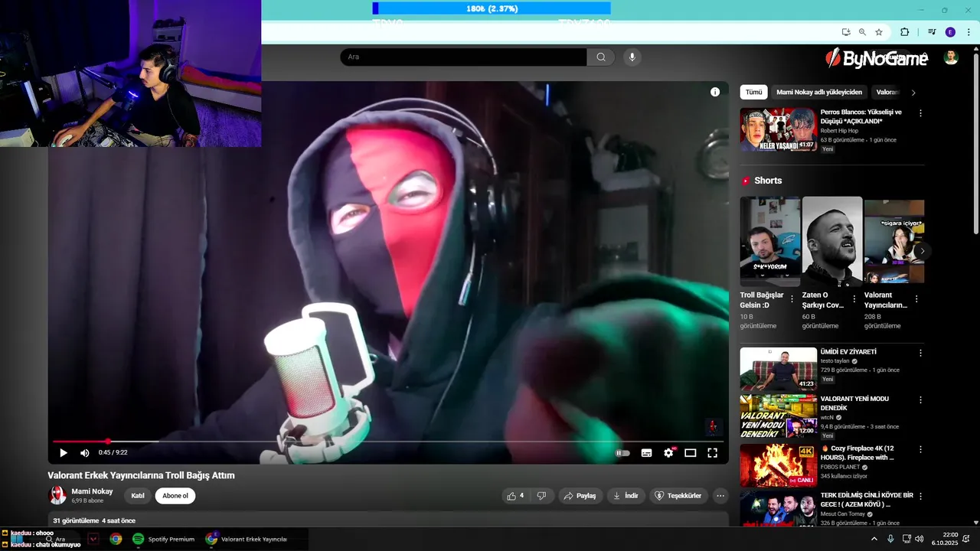This screenshot has width=980, height=551.
Task: Open the Cozy Fireplace 4K live thumbnail
Action: pyautogui.click(x=778, y=465)
